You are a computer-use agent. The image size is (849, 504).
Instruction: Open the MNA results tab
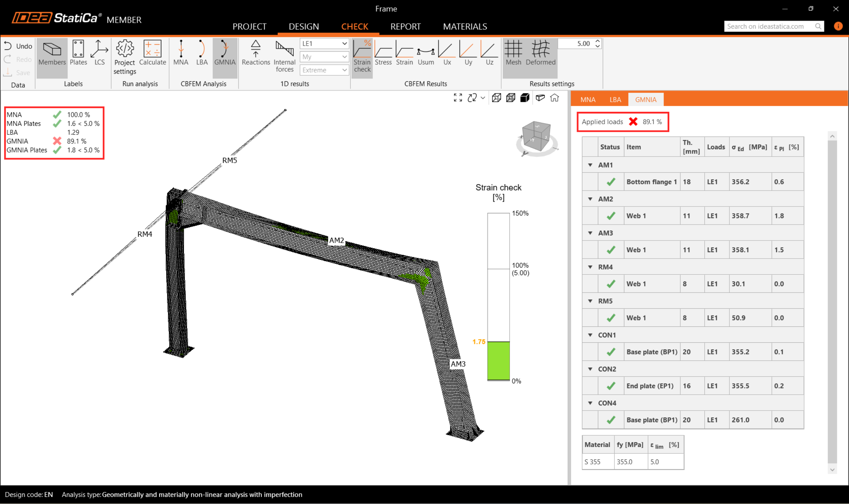[588, 100]
